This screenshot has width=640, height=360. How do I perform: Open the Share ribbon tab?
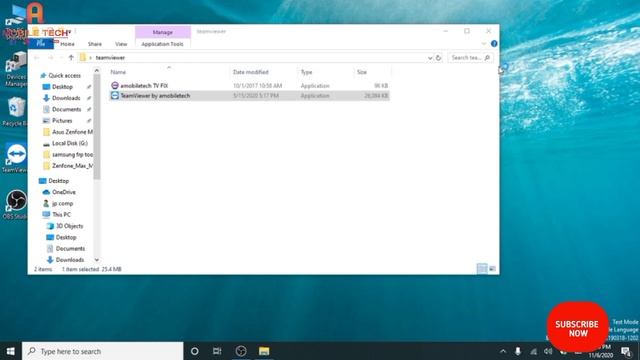point(95,44)
